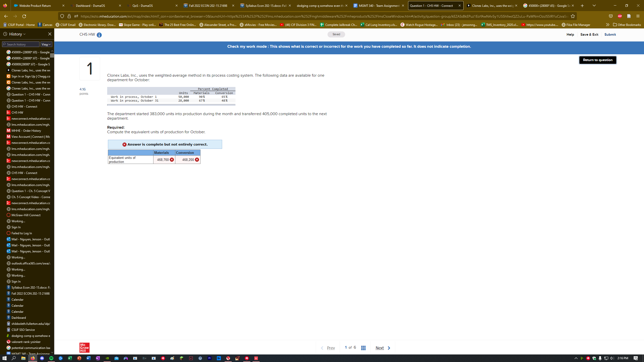Save page to Pocket

pyautogui.click(x=610, y=16)
